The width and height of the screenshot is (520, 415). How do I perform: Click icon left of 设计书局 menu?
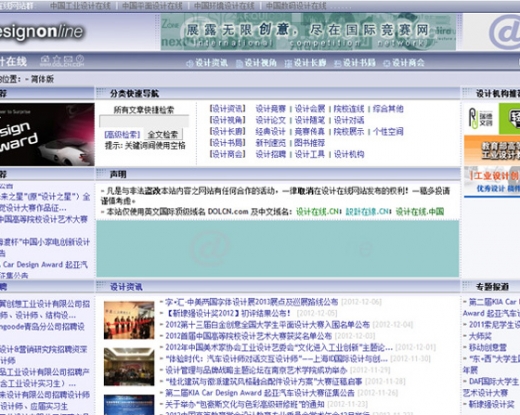click(x=338, y=63)
